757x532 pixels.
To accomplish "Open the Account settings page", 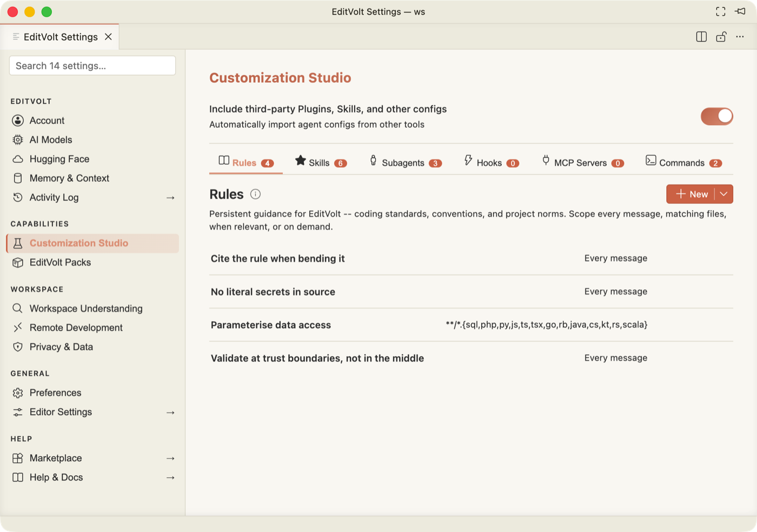I will point(92,121).
